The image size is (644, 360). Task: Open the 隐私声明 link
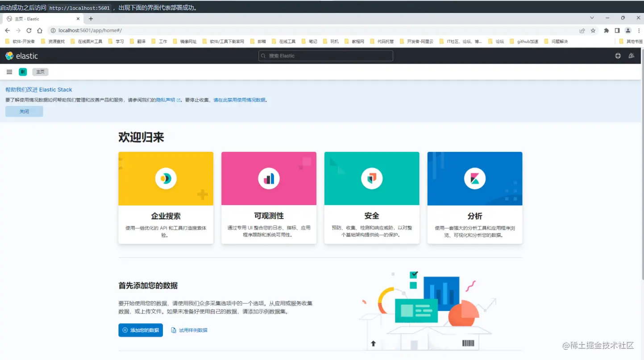click(168, 100)
